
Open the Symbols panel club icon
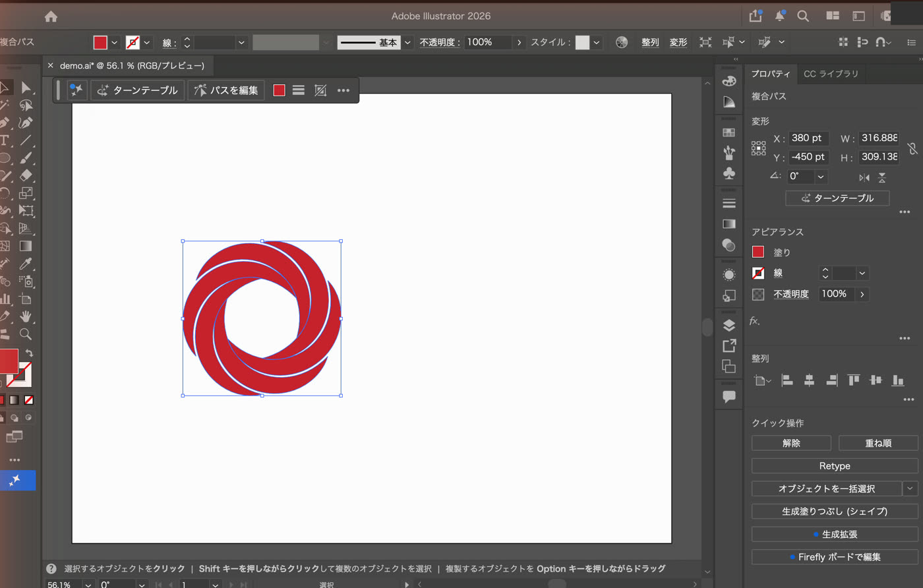(729, 173)
